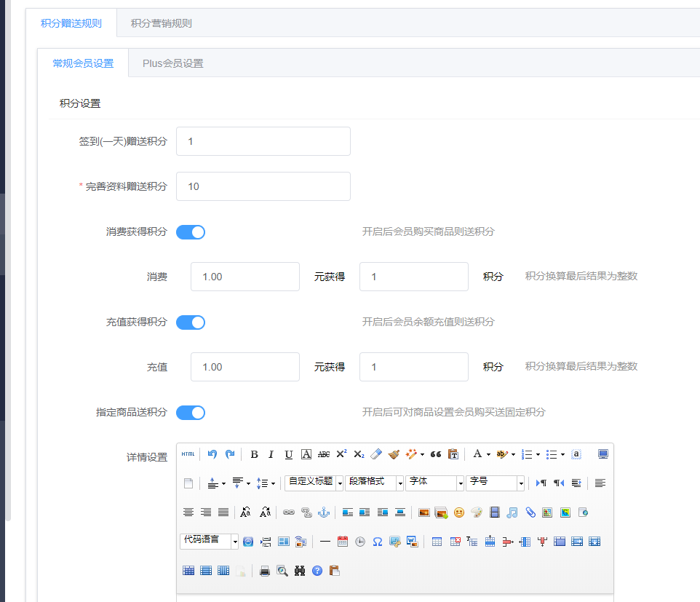Insert a hyperlink with the chain icon
This screenshot has width=700, height=602.
pyautogui.click(x=289, y=512)
